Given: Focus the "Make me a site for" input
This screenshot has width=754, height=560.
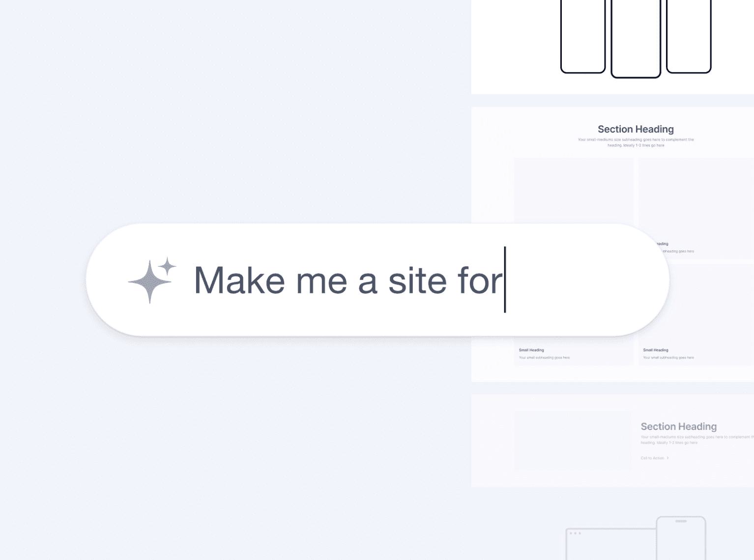Looking at the screenshot, I should pos(377,280).
